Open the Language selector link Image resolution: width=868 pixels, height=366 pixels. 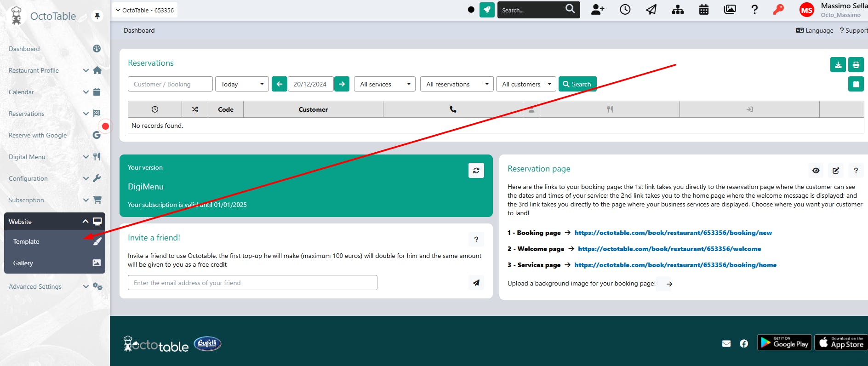(815, 30)
